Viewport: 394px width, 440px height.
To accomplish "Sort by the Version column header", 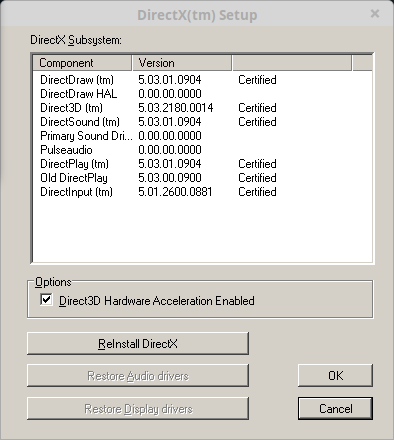I will pyautogui.click(x=182, y=63).
